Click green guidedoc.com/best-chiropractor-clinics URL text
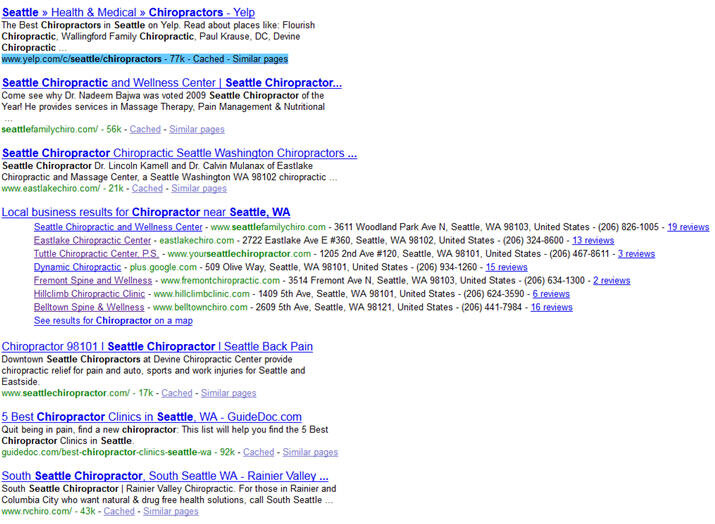715x524 pixels. [x=106, y=452]
